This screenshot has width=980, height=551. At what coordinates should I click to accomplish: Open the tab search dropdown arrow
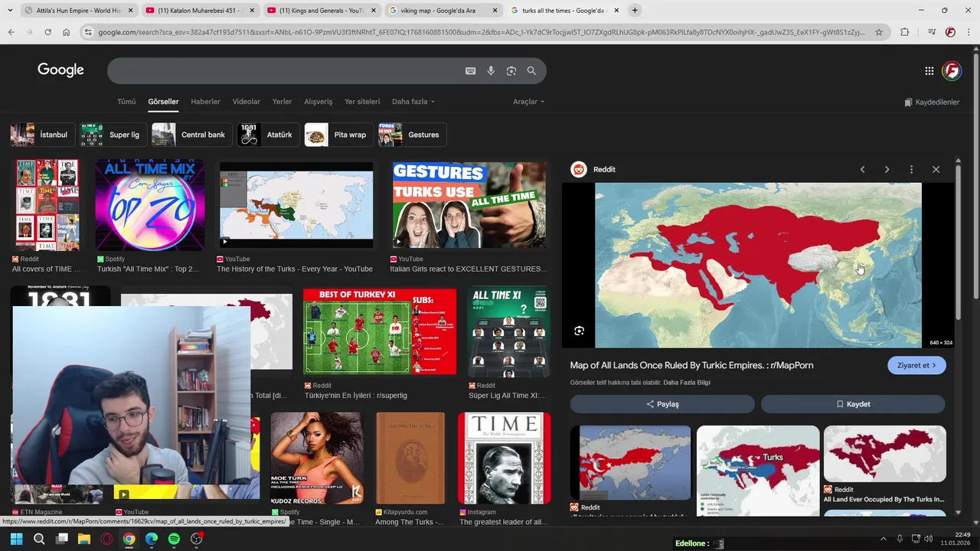tap(10, 11)
